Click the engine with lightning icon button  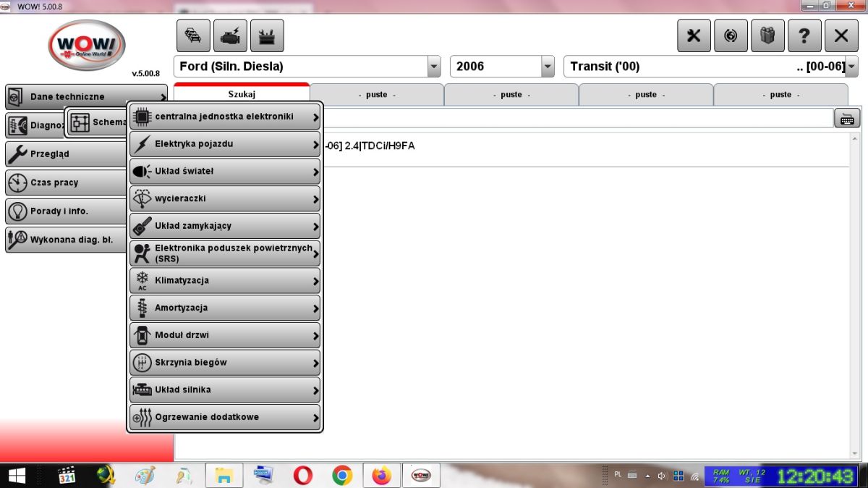click(x=230, y=35)
